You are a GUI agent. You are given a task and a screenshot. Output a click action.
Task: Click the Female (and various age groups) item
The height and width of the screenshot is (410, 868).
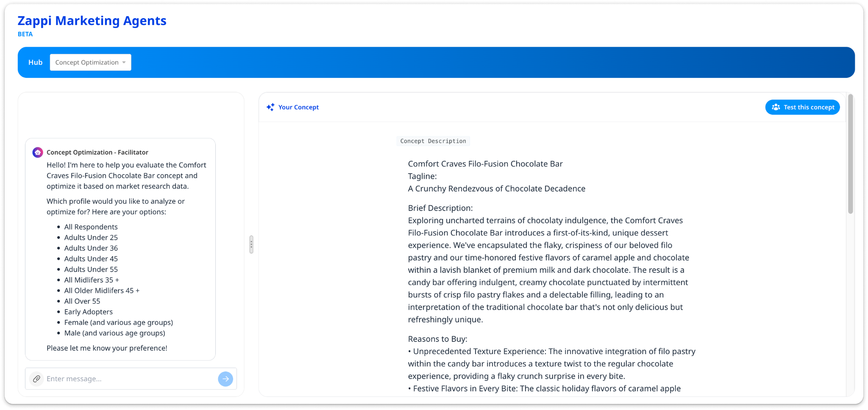[119, 322]
